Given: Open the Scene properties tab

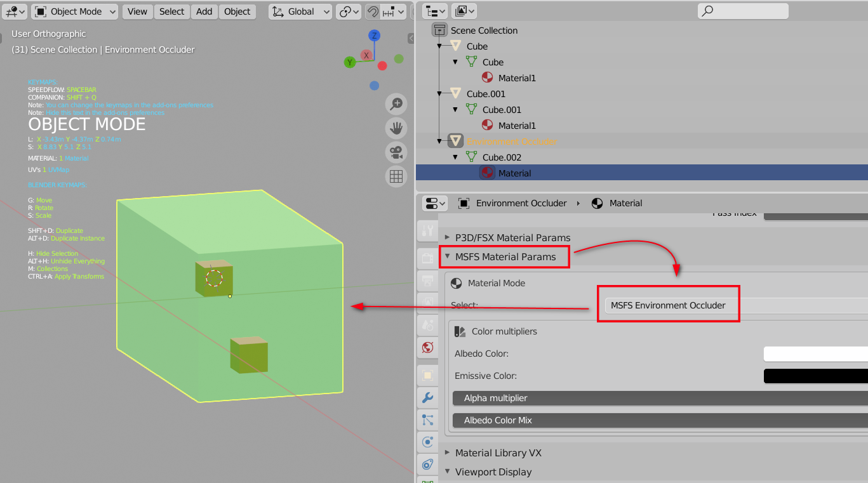Looking at the screenshot, I should 428,325.
